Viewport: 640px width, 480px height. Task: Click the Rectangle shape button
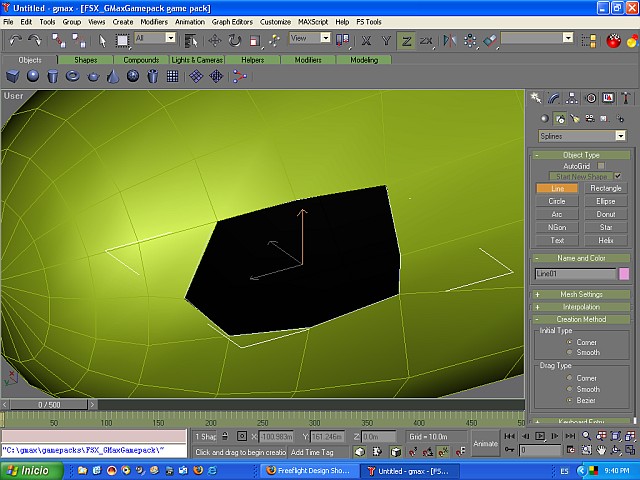[605, 188]
